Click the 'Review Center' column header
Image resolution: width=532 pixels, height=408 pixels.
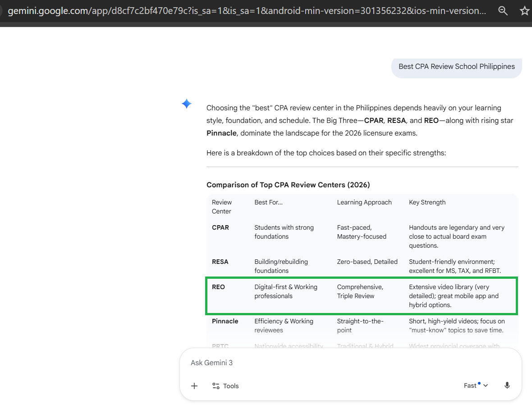point(222,207)
